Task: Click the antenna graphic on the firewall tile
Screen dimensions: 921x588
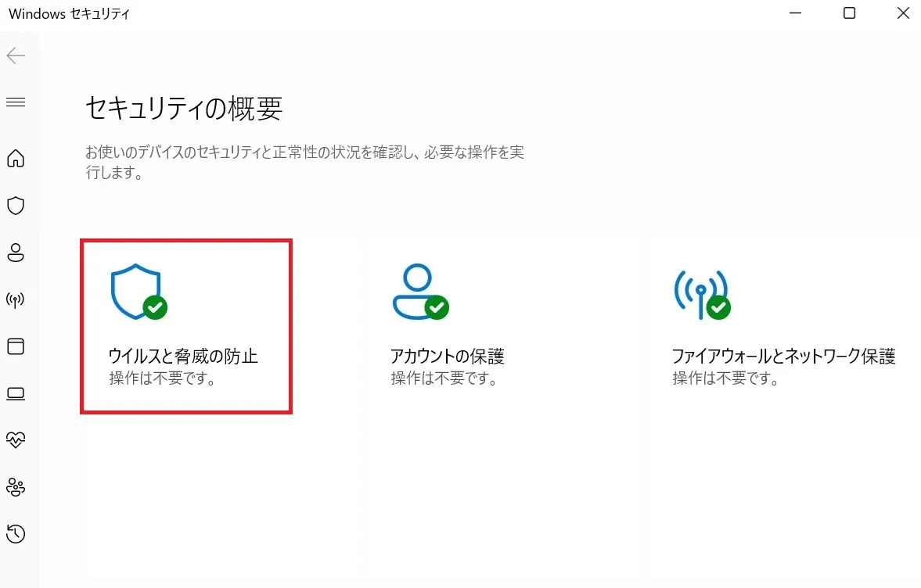Action: pyautogui.click(x=700, y=293)
